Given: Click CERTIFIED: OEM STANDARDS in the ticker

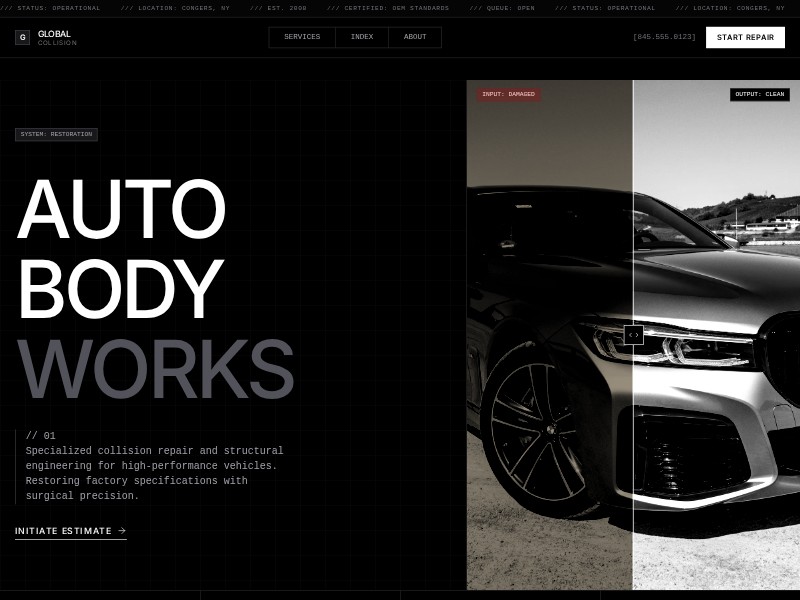Looking at the screenshot, I should click(x=394, y=8).
